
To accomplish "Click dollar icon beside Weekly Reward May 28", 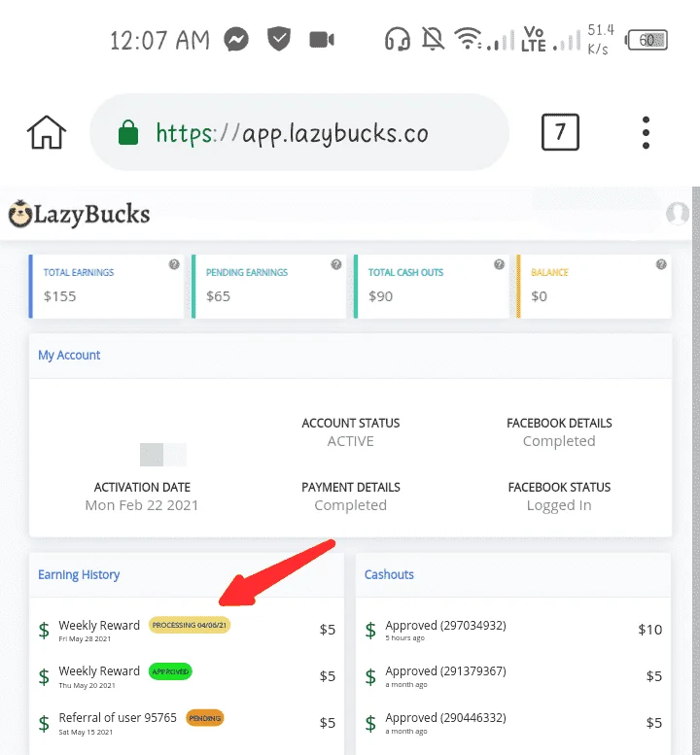I will (x=44, y=631).
